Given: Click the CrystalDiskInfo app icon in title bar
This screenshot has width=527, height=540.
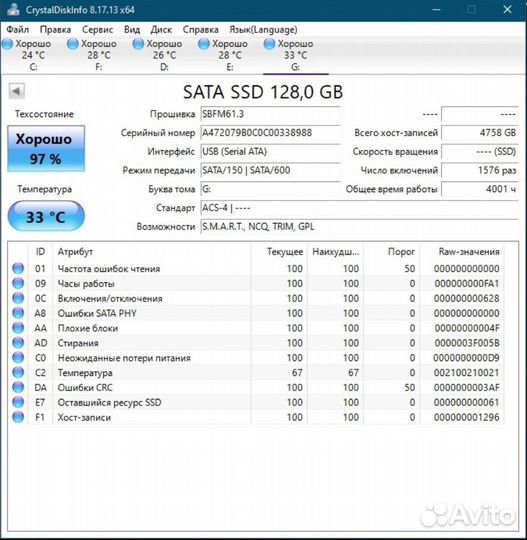Looking at the screenshot, I should click(x=13, y=10).
